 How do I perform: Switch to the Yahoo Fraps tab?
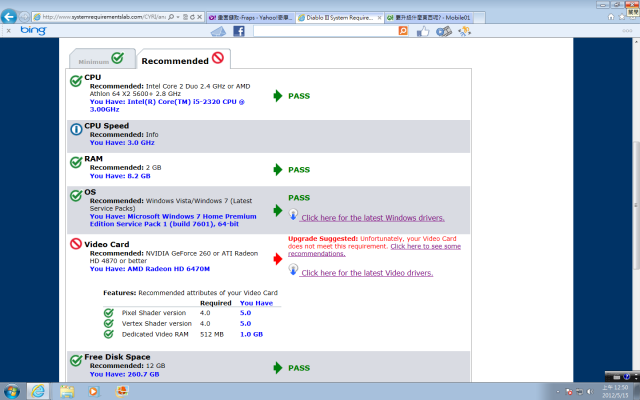pos(250,18)
